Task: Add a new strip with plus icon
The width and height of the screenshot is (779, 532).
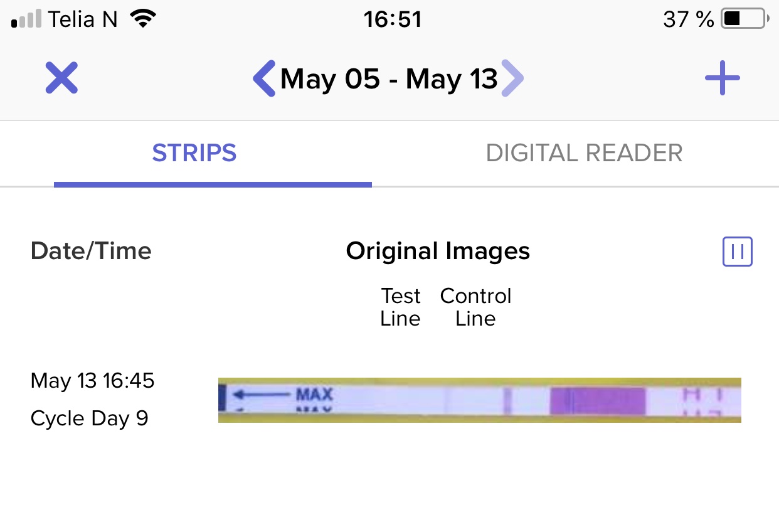Action: pyautogui.click(x=722, y=78)
